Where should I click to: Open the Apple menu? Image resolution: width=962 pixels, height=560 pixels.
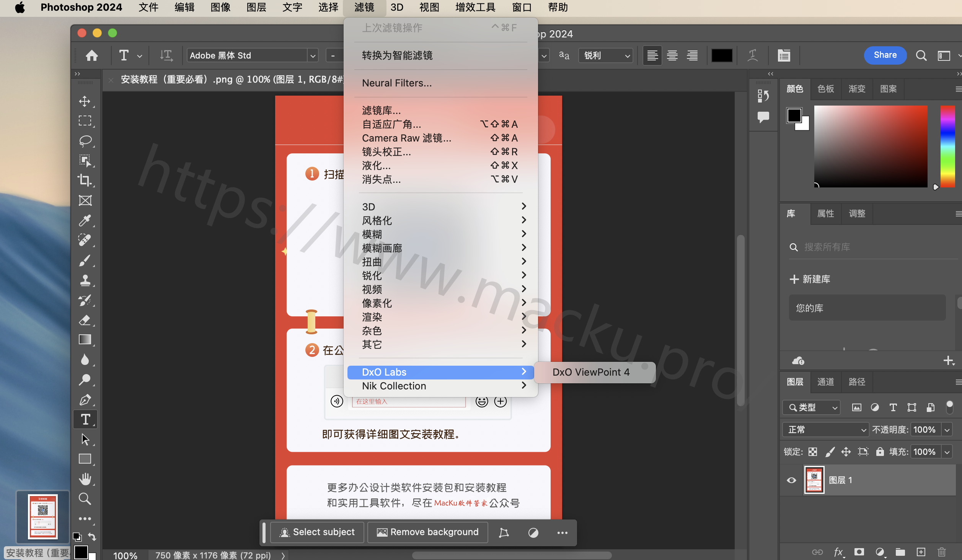pyautogui.click(x=20, y=7)
